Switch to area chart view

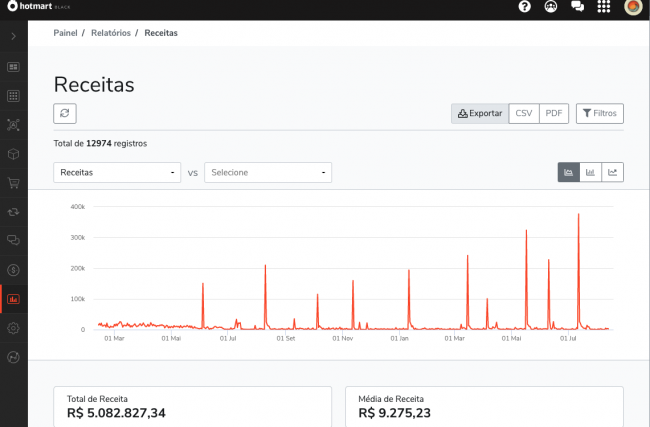[568, 172]
